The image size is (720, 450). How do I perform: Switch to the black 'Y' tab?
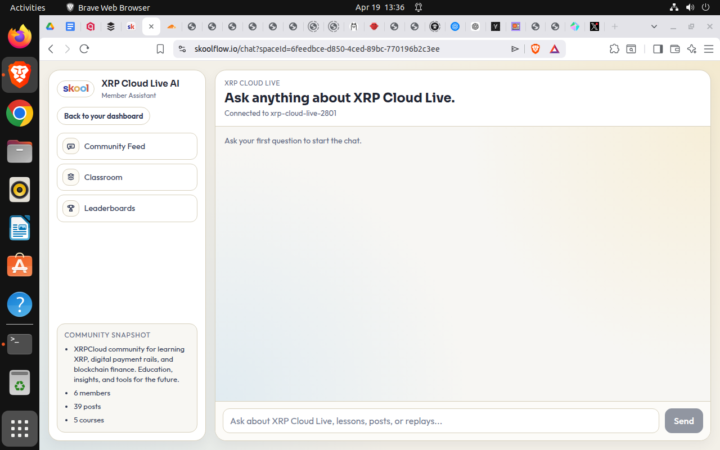[495, 27]
